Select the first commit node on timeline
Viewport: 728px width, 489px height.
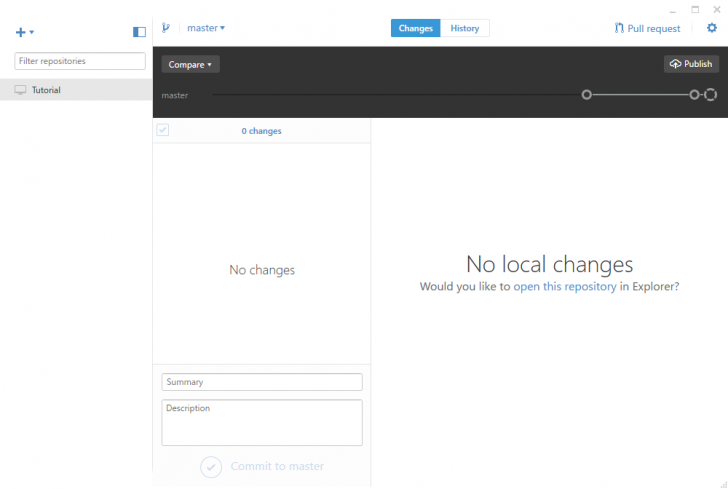[587, 95]
